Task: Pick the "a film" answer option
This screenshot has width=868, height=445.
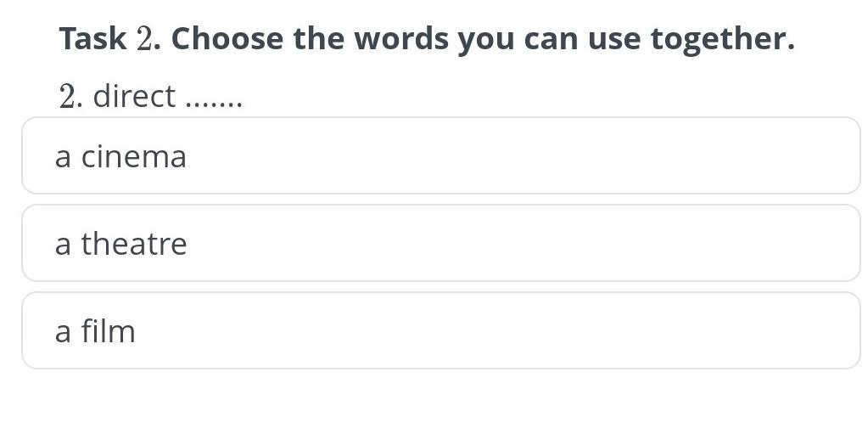Action: (x=440, y=331)
